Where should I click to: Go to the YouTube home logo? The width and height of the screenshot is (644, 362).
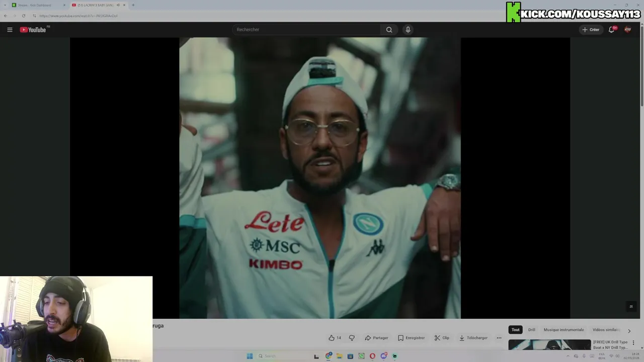pos(34,30)
